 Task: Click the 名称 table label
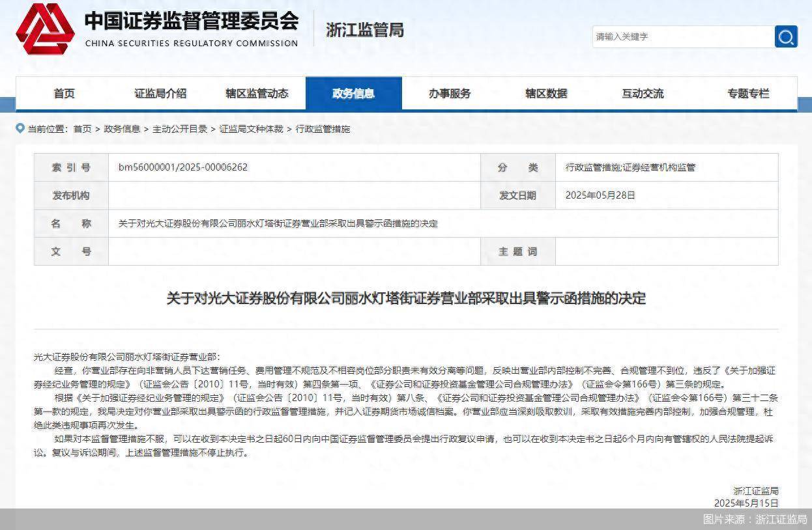point(71,223)
